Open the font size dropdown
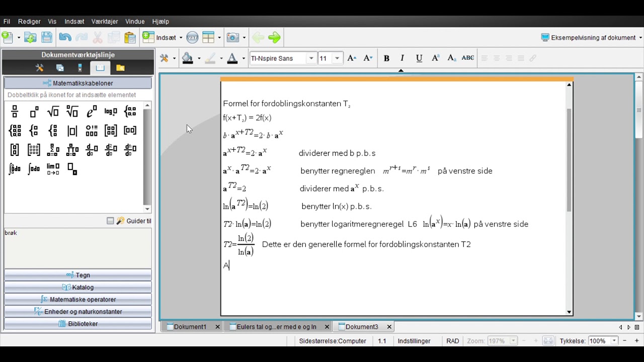 337,58
